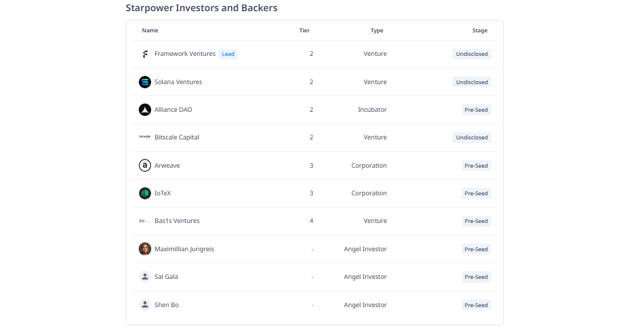The width and height of the screenshot is (644, 333).
Task: Click the Stage column header
Action: [479, 31]
